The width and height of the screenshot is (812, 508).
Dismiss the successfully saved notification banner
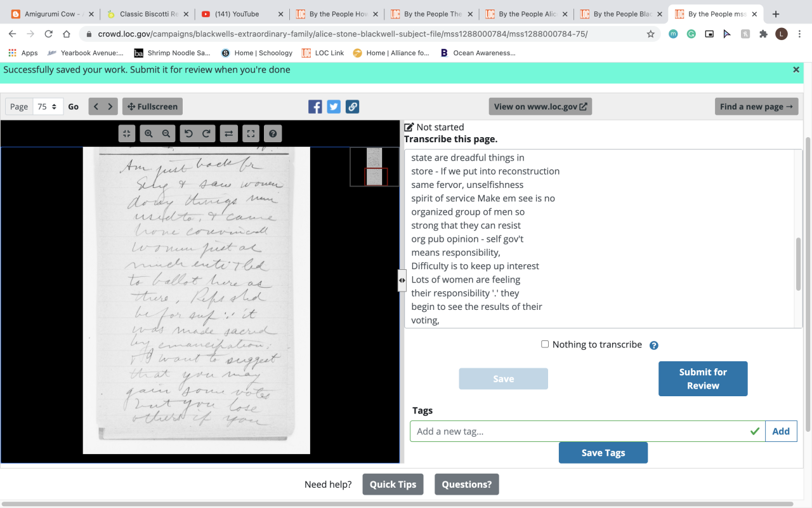tap(796, 70)
